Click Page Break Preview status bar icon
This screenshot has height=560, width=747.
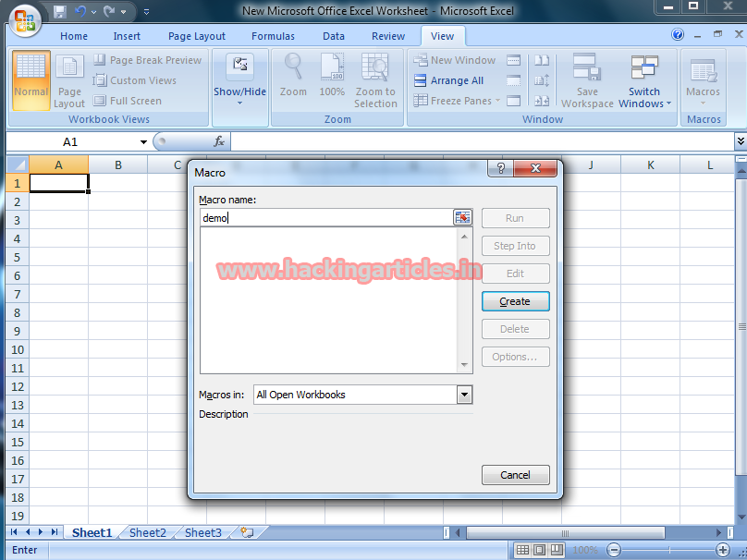557,550
